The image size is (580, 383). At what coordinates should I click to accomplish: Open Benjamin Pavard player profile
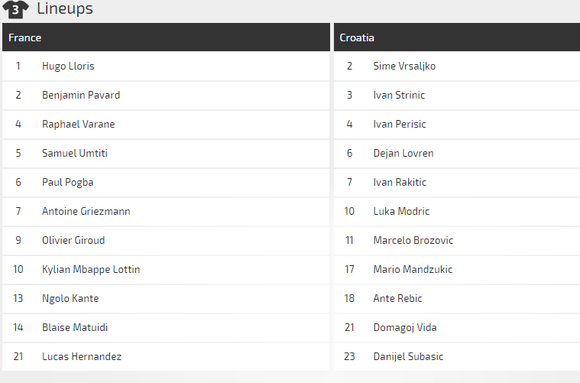(x=81, y=95)
